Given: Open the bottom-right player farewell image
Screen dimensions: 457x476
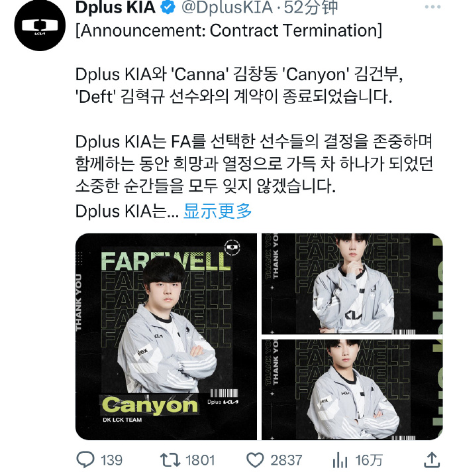Looking at the screenshot, I should coord(352,390).
